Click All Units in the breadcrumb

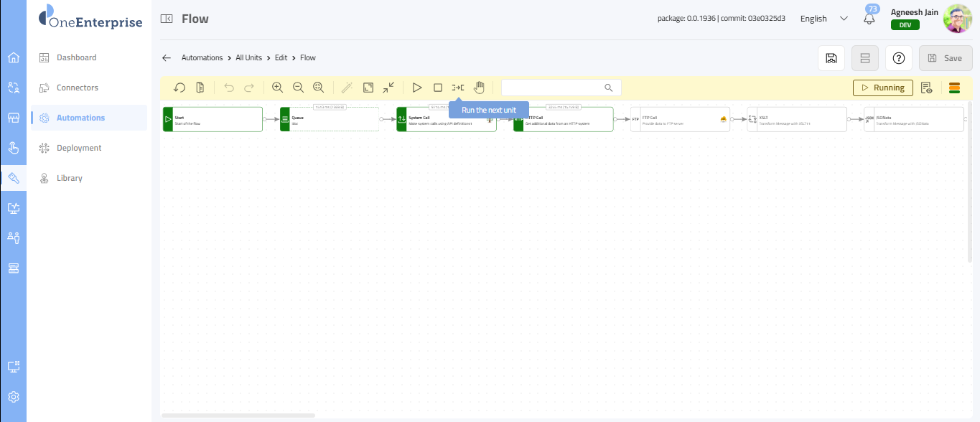point(248,57)
